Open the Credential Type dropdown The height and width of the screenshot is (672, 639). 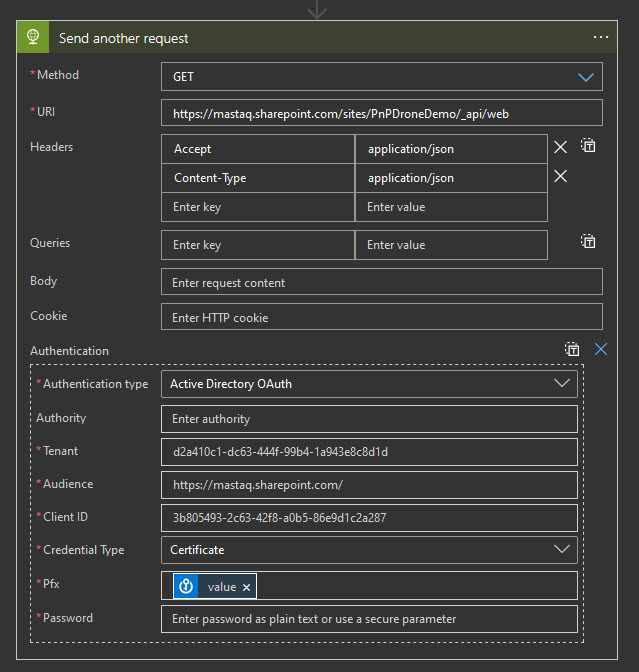coord(560,549)
